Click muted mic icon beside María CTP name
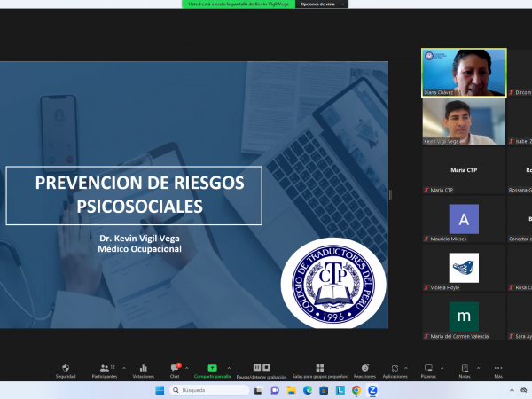Image resolution: width=532 pixels, height=399 pixels. 426,190
